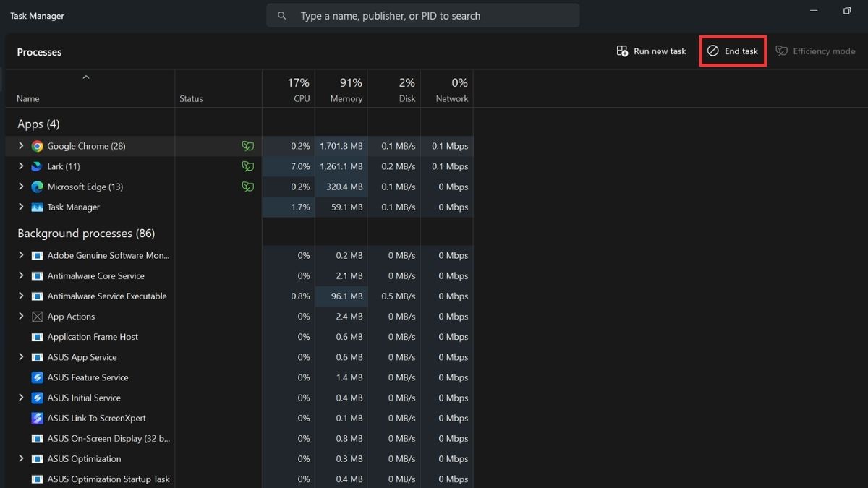This screenshot has height=488, width=868.
Task: Click the Adobe Genuine Software Monitor icon
Action: coord(37,255)
